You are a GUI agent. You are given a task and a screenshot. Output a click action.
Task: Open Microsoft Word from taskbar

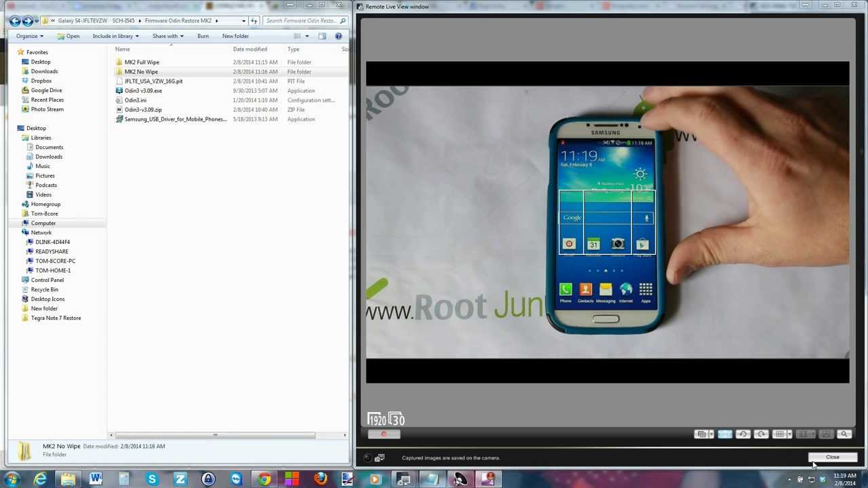(96, 480)
